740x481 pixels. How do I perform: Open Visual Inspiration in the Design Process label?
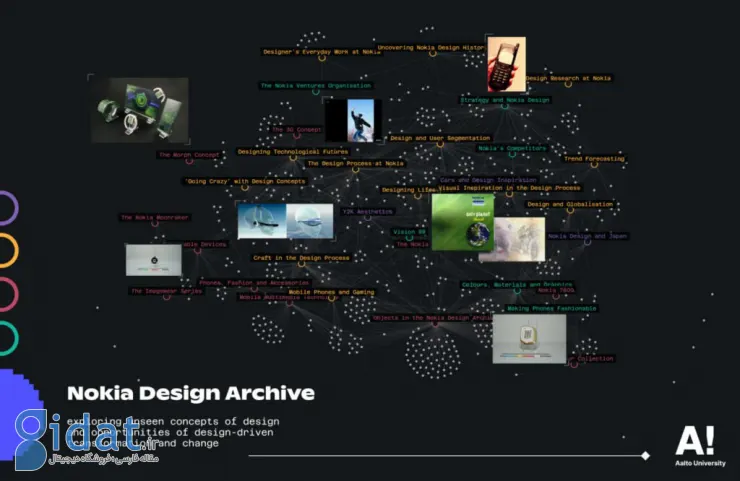pos(509,188)
